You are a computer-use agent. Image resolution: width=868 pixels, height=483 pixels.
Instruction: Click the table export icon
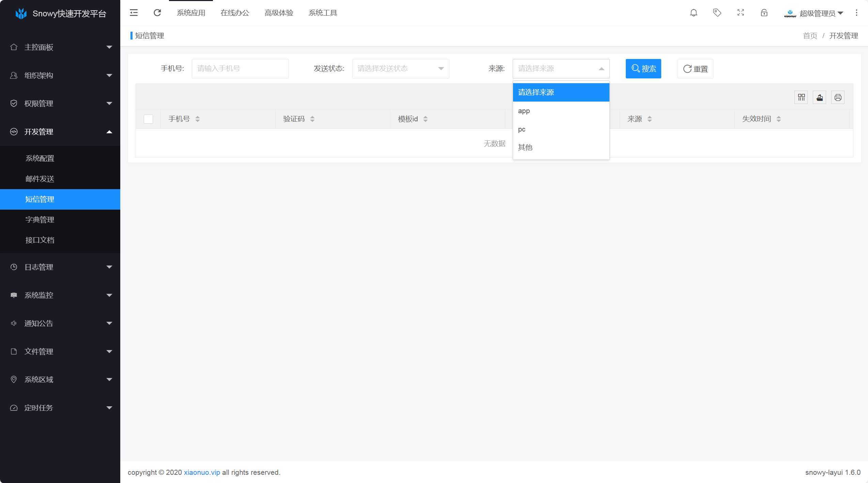click(x=820, y=98)
